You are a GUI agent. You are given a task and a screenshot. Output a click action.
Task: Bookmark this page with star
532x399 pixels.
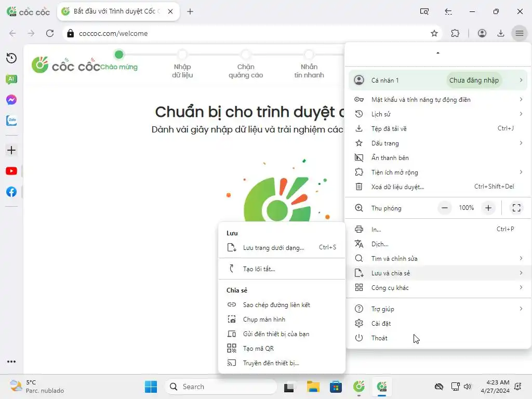pos(434,33)
